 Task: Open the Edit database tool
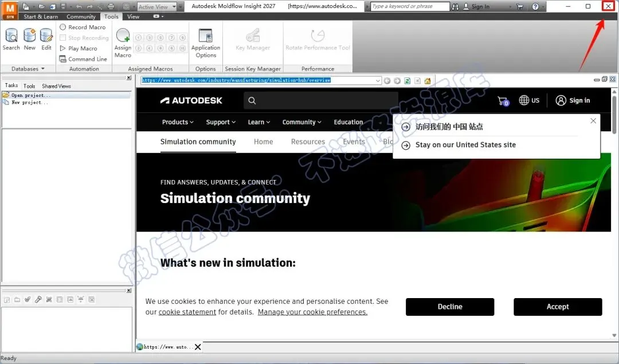[46, 39]
